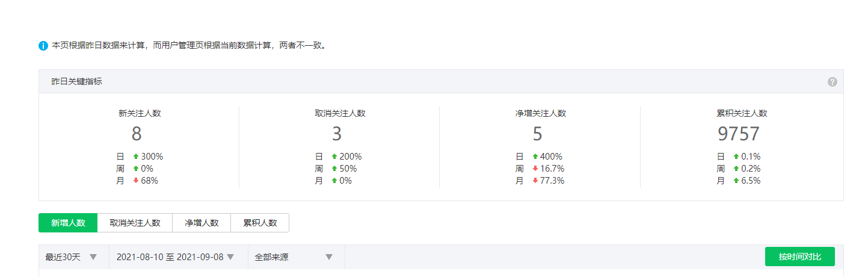Click the 净增关注人数 value 5

coord(537,134)
